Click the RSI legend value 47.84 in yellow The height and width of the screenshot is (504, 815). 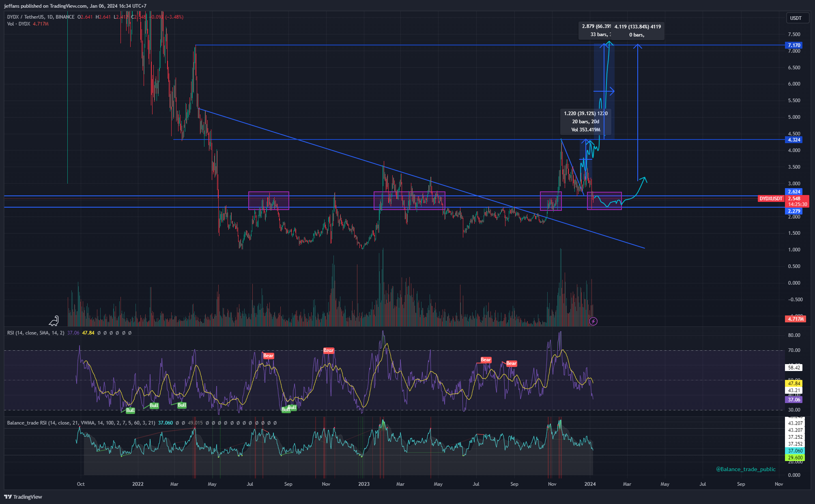click(x=88, y=333)
